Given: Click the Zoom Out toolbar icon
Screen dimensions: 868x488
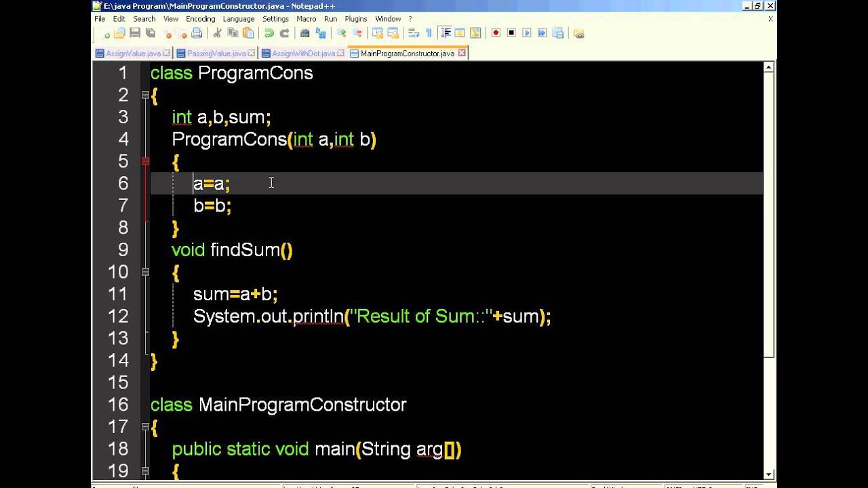Looking at the screenshot, I should [x=357, y=33].
